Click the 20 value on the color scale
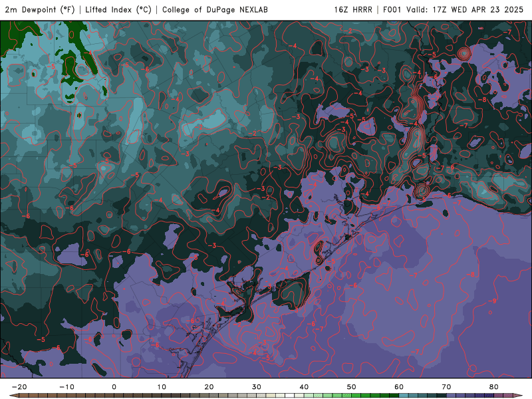Viewport: 532px width, 399px height. click(209, 387)
